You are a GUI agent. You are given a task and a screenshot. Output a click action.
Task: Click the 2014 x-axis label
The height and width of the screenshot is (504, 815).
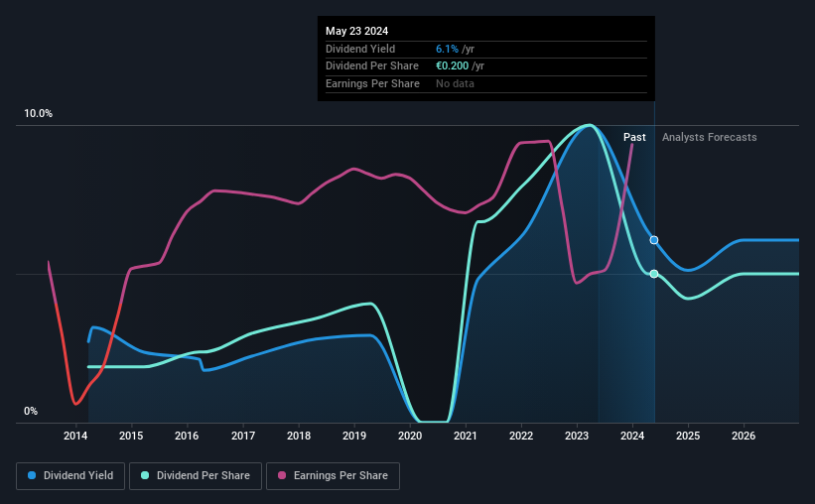75,436
